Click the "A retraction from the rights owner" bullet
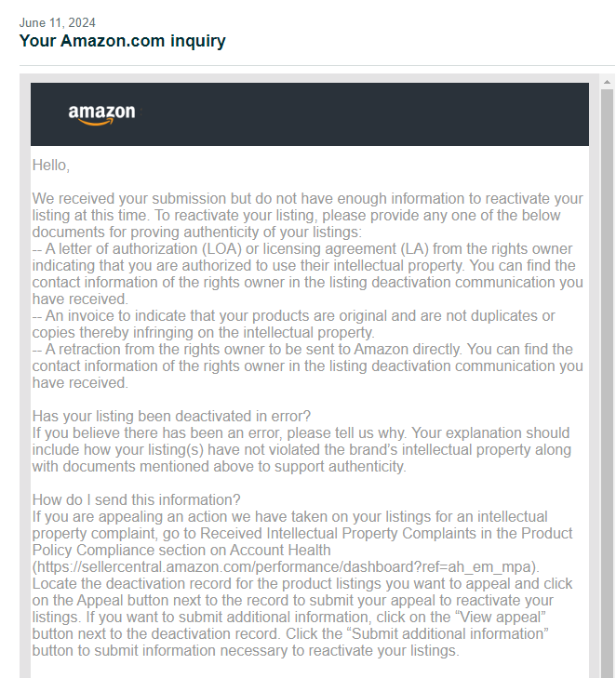 tap(308, 366)
